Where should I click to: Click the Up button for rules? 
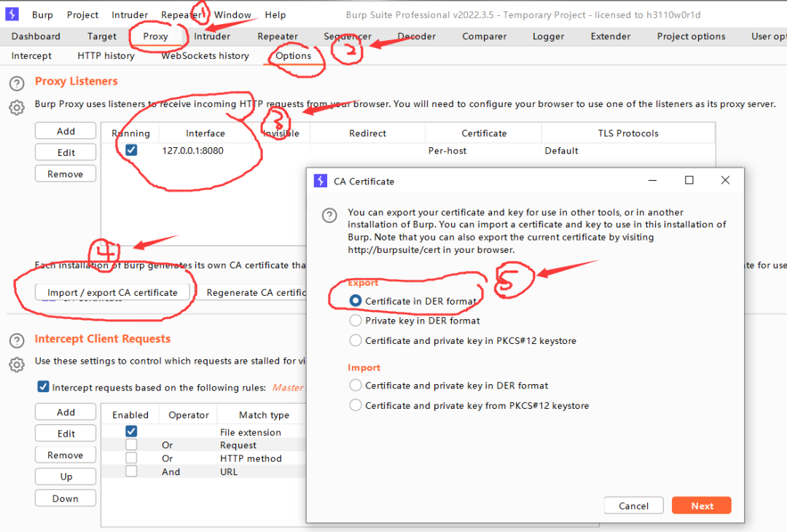coord(66,477)
